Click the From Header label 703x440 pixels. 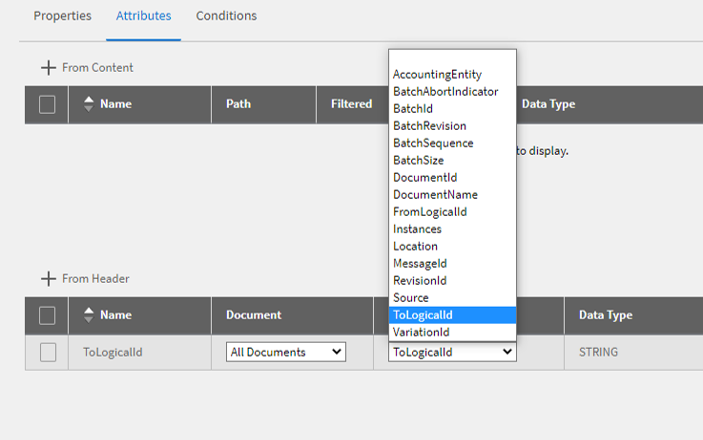(95, 279)
